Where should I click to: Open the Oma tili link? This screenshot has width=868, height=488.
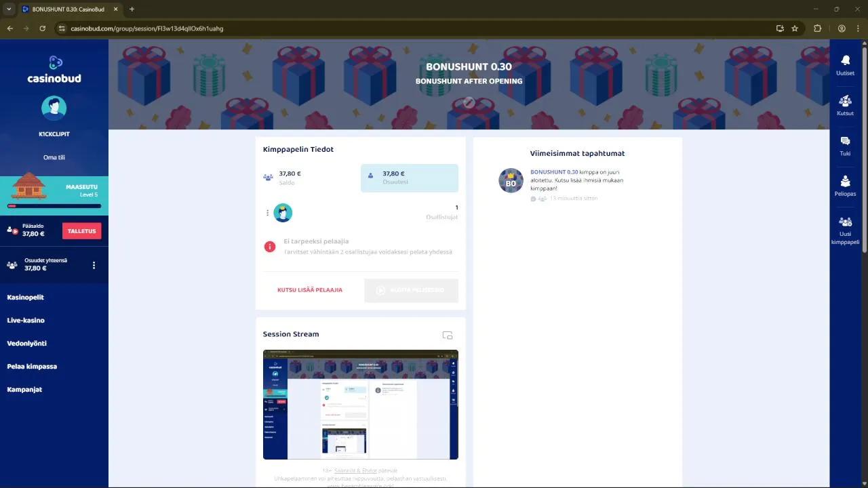point(54,157)
